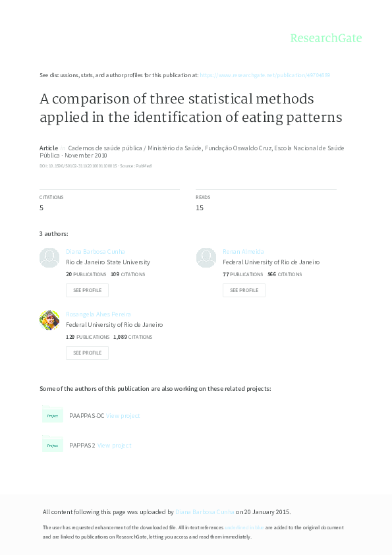Click the article title heading
Screen dimensions: 392x555
(190, 108)
